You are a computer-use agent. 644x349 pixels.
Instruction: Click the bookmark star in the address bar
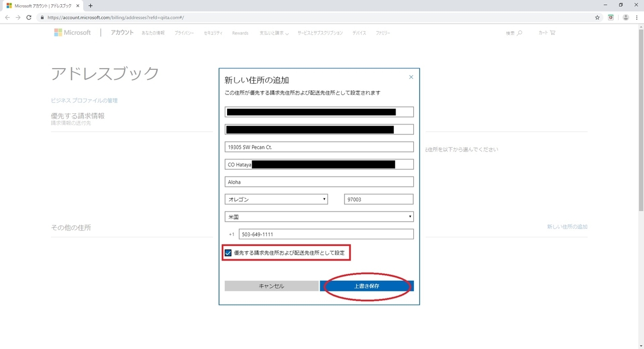pyautogui.click(x=597, y=17)
